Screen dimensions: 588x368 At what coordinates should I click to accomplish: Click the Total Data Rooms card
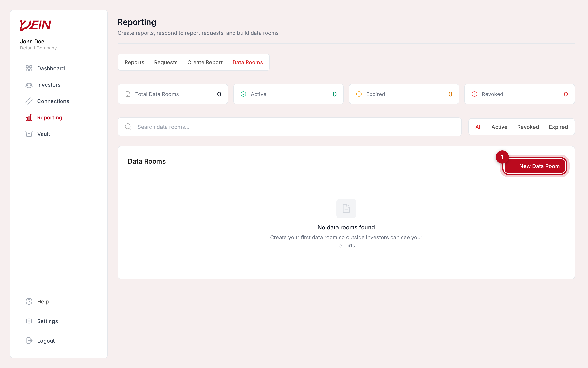pos(173,94)
